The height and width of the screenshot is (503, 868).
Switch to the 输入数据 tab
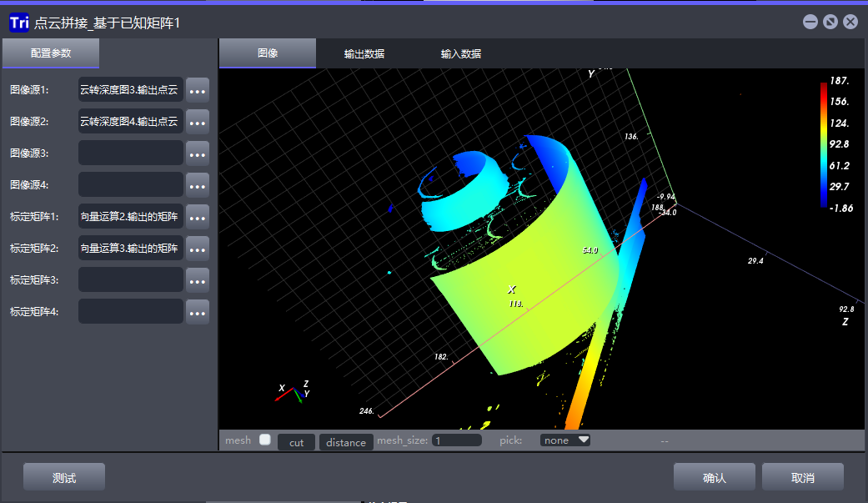point(461,53)
